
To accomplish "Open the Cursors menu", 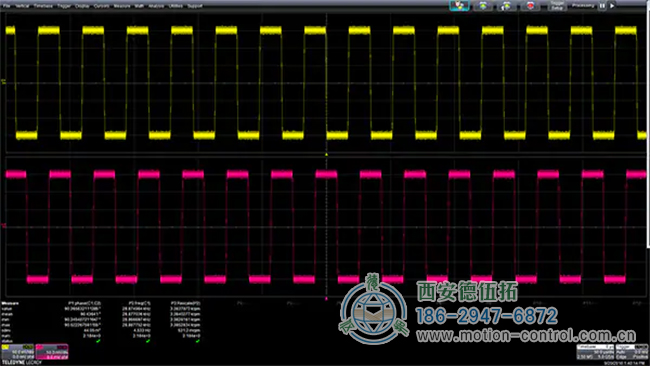I will (x=102, y=6).
